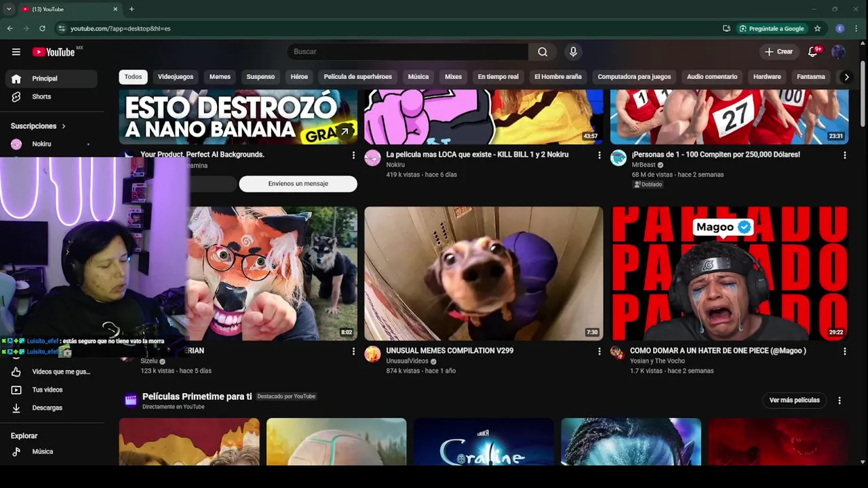The width and height of the screenshot is (868, 488).
Task: Open Chrome three-dot menu
Action: pos(856,28)
